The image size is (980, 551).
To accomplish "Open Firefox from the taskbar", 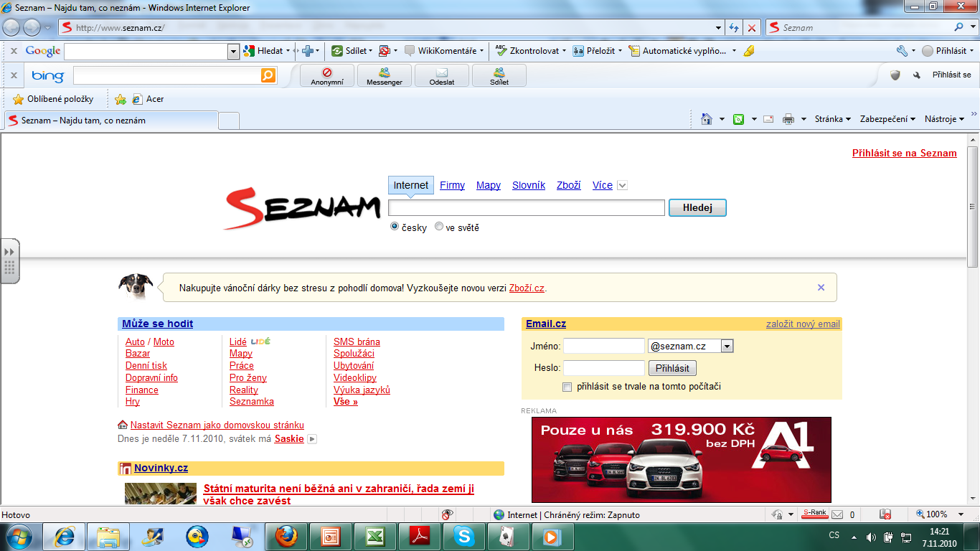I will coord(286,536).
